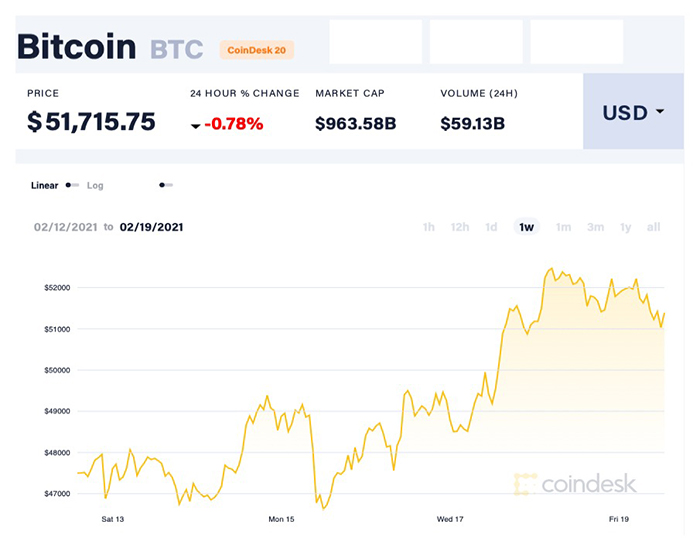Click the Wed 17 date axis marker
700x538 pixels.
click(x=450, y=519)
